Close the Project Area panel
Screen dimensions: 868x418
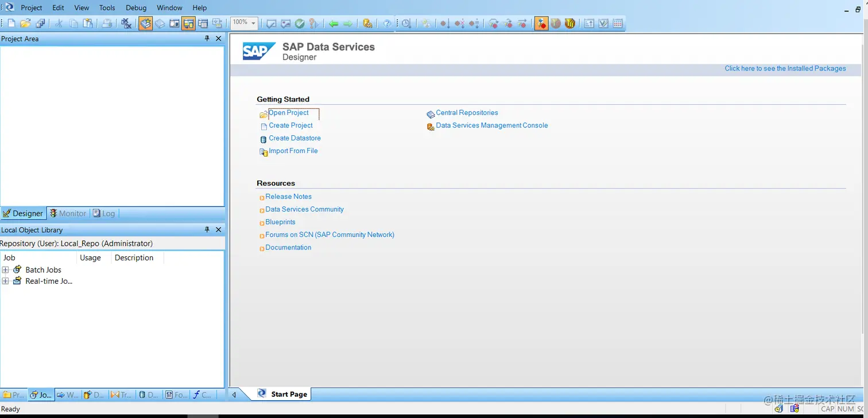(x=218, y=38)
